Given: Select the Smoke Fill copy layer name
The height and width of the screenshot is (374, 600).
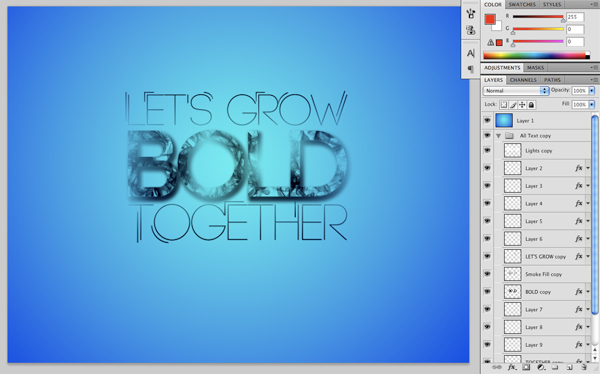Looking at the screenshot, I should (543, 274).
